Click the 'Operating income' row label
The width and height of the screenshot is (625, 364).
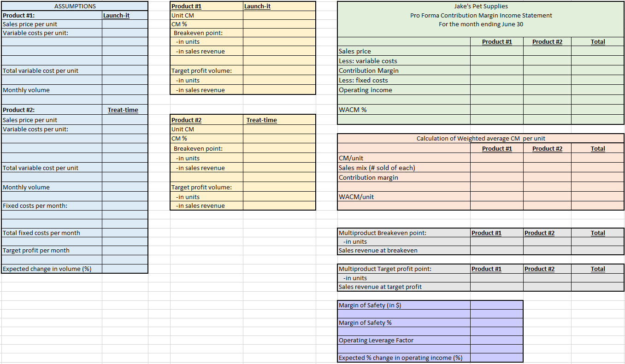[366, 90]
